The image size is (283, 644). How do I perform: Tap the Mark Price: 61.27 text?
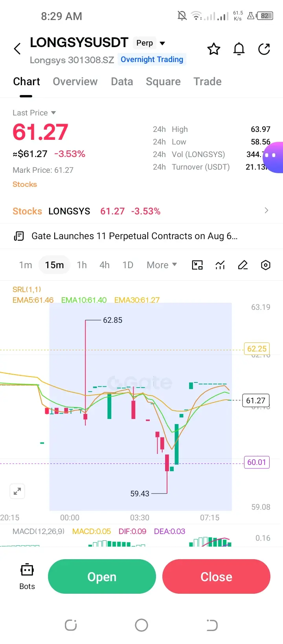43,170
